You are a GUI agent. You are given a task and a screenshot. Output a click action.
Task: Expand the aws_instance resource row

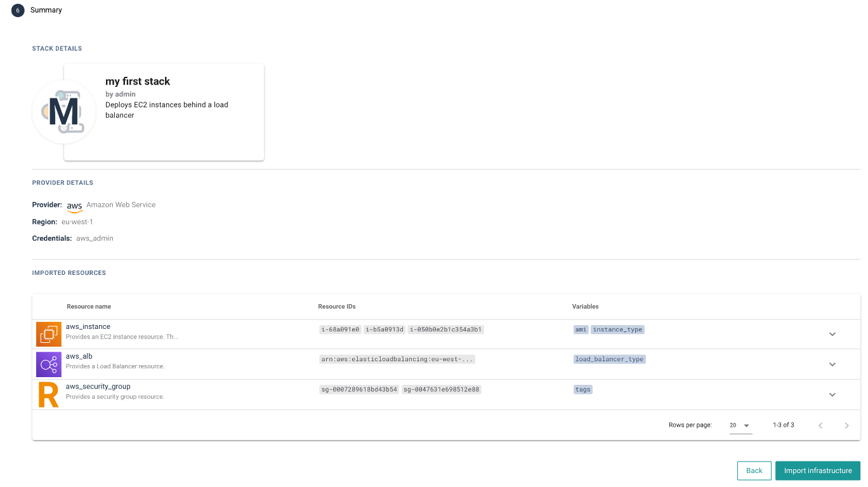[x=832, y=334]
